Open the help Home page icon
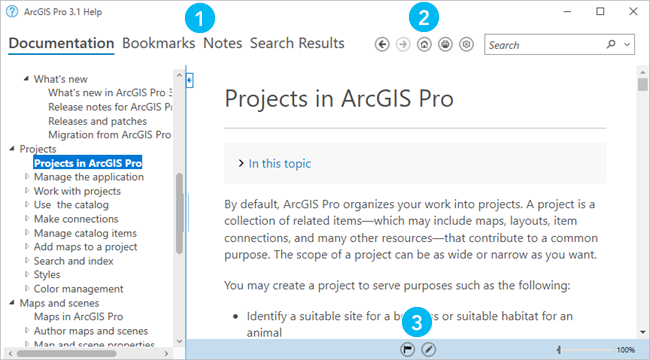This screenshot has height=360, width=650. click(424, 44)
